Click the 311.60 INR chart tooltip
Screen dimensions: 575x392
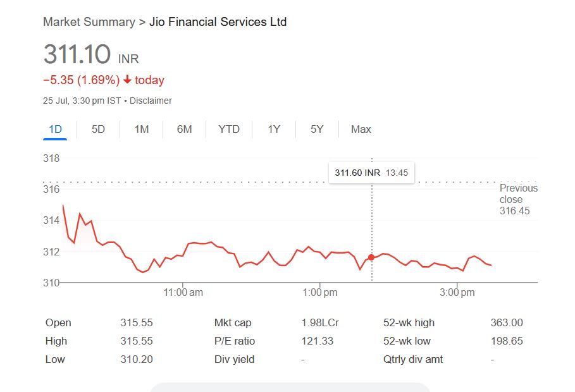point(371,173)
